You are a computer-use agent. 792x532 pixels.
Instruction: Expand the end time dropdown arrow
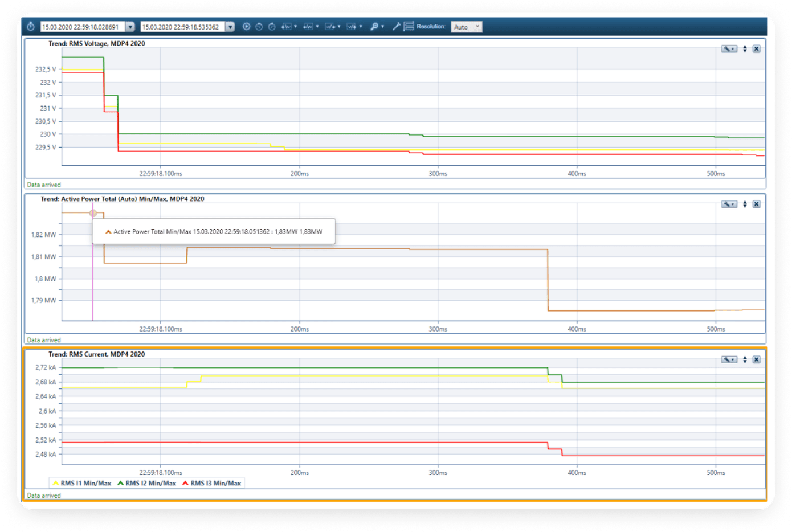click(230, 27)
